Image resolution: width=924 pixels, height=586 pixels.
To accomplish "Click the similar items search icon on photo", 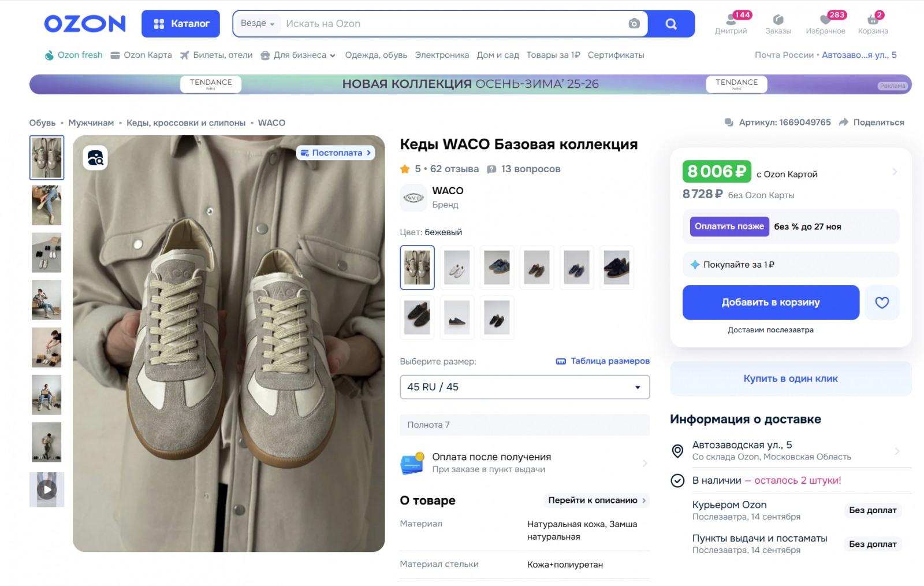I will coord(95,158).
